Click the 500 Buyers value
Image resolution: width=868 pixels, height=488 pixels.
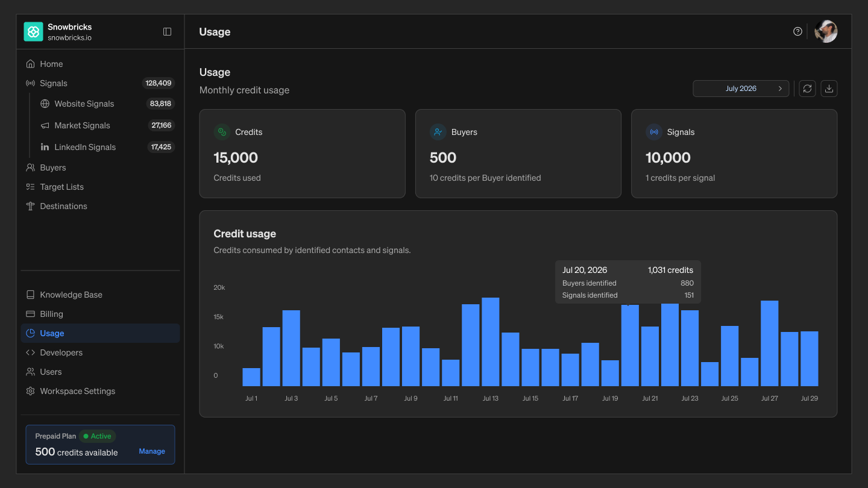tap(443, 158)
